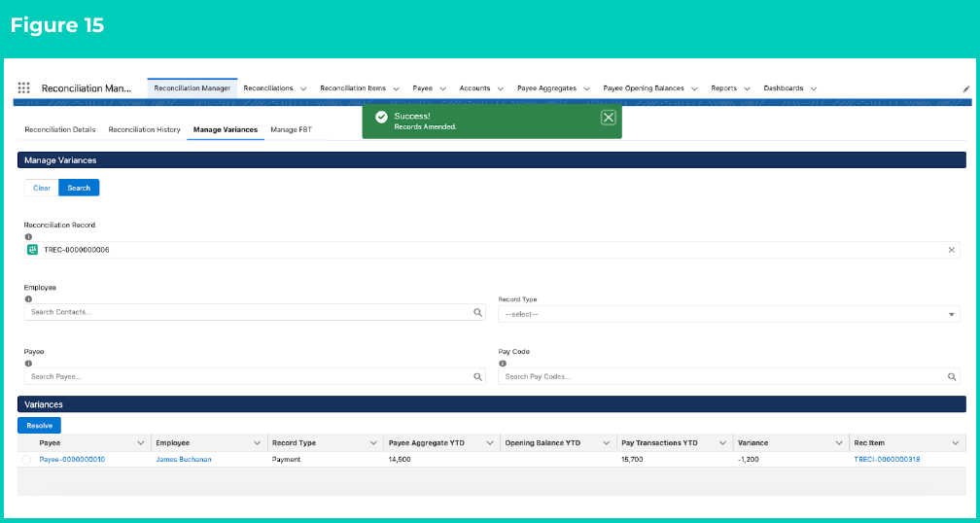This screenshot has width=980, height=523.
Task: Open the Reports nav tab
Action: click(723, 88)
